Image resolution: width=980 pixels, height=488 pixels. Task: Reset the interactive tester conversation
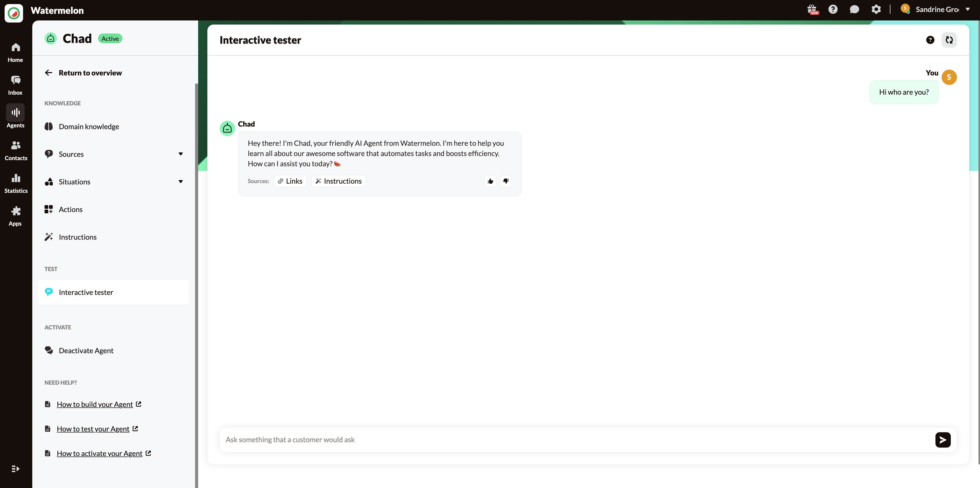(x=949, y=40)
